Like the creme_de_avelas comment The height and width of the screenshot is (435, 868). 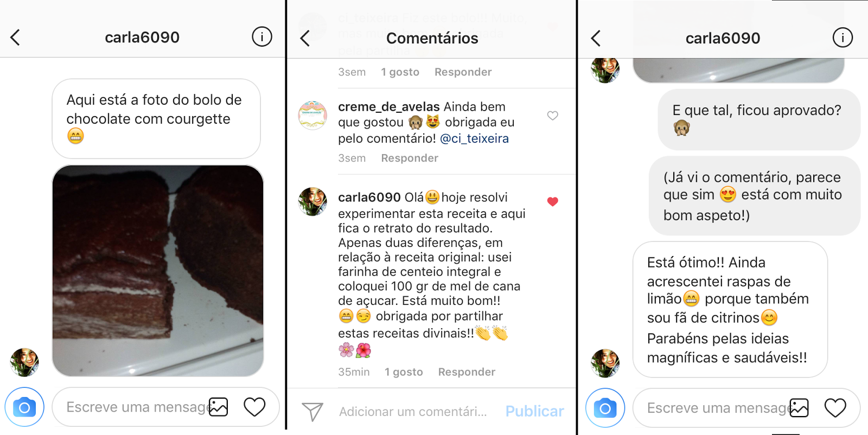(552, 116)
